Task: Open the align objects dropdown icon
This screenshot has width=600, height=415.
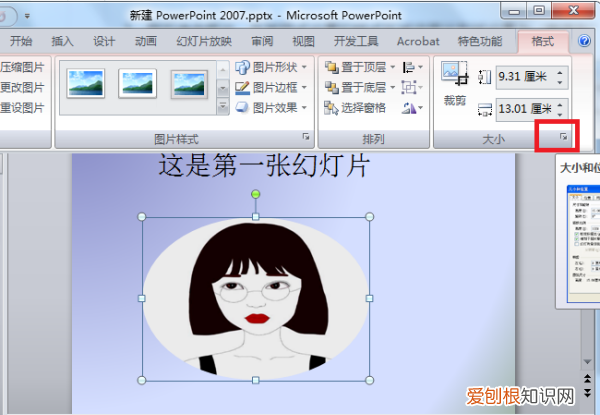Action: (412, 67)
